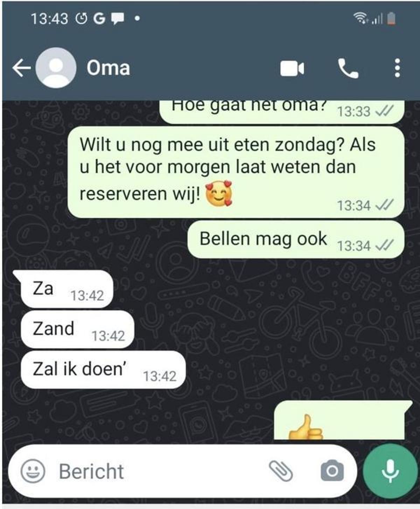Select the 'Bellen mag ook' message

pos(296,240)
